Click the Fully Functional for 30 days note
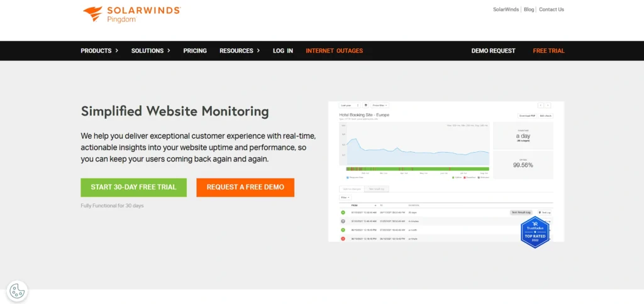This screenshot has height=304, width=644. [112, 205]
